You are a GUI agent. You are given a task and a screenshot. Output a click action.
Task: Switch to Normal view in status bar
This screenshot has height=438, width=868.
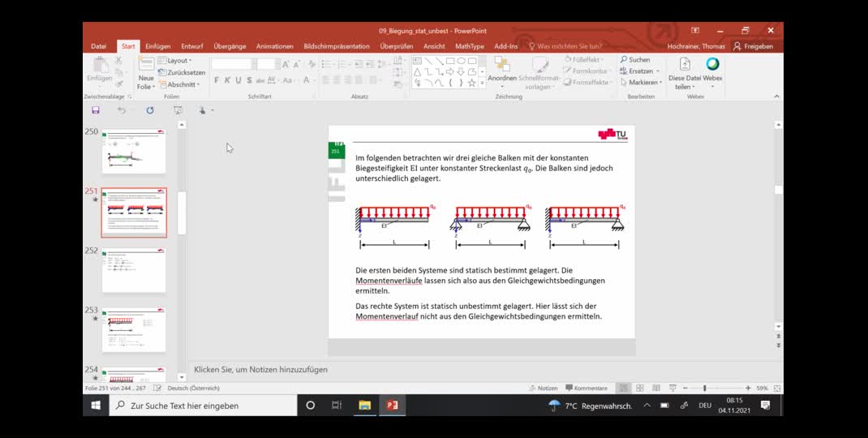[x=623, y=389]
